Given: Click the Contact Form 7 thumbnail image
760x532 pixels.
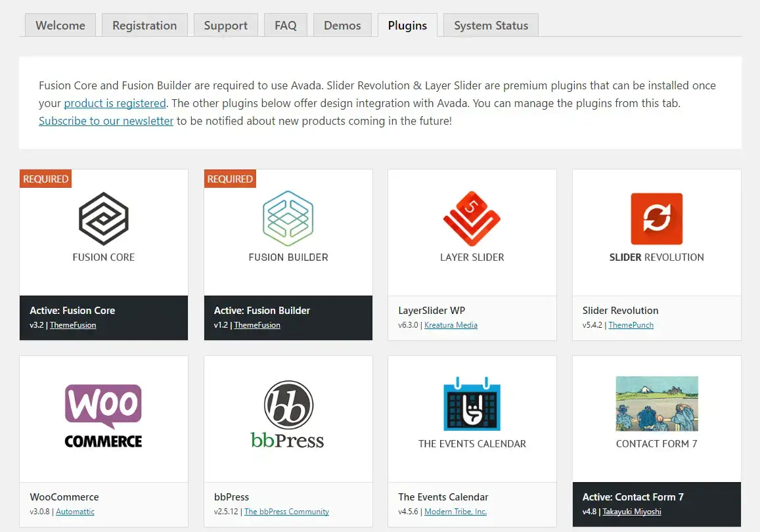Looking at the screenshot, I should coord(657,404).
